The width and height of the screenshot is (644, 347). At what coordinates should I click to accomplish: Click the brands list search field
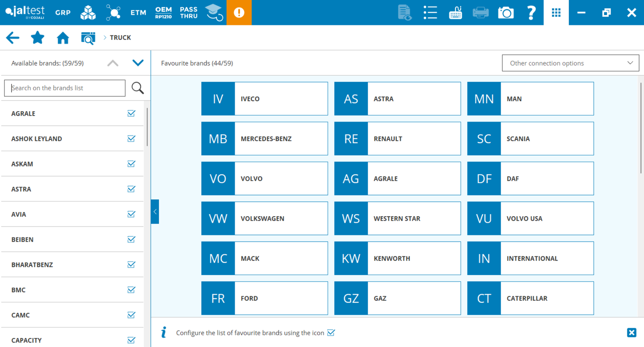tap(65, 88)
